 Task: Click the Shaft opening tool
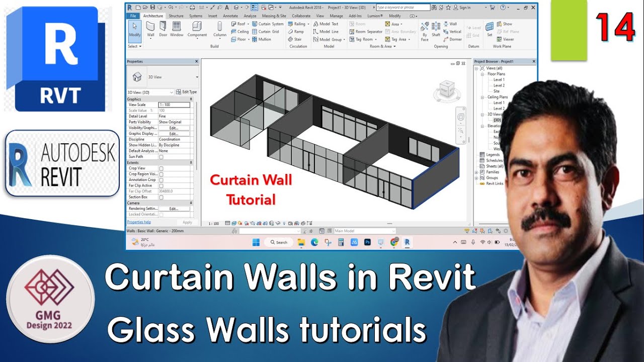436,29
